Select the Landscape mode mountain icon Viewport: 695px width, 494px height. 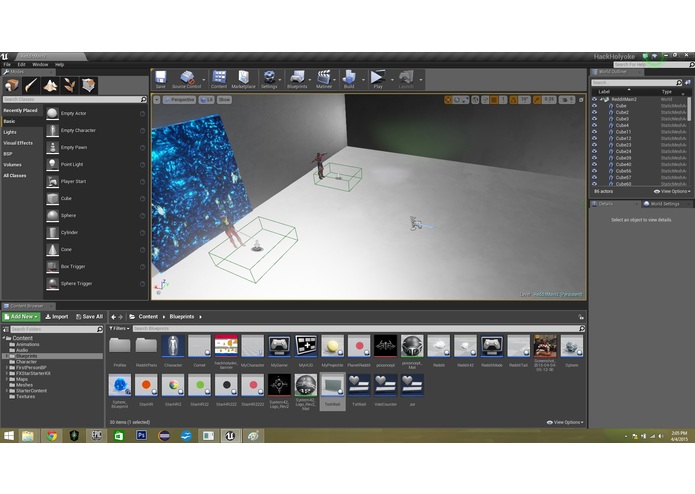(50, 85)
